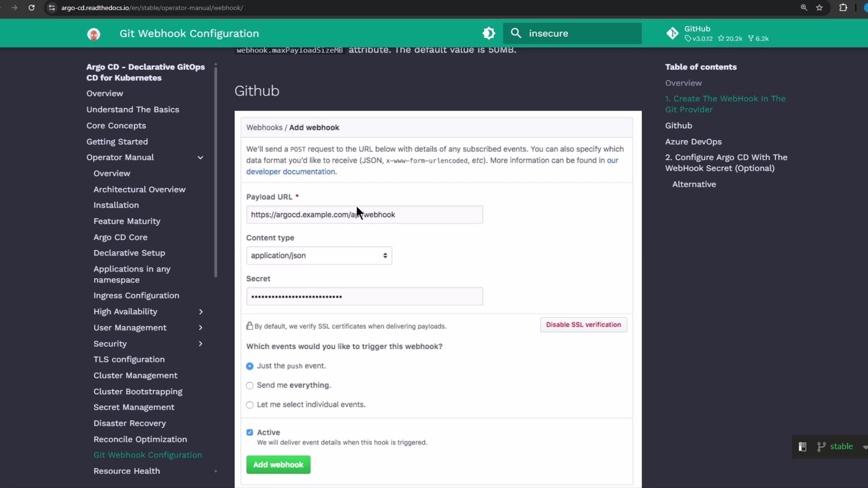Toggle the Active checkbox
Image resolution: width=868 pixels, height=488 pixels.
250,432
